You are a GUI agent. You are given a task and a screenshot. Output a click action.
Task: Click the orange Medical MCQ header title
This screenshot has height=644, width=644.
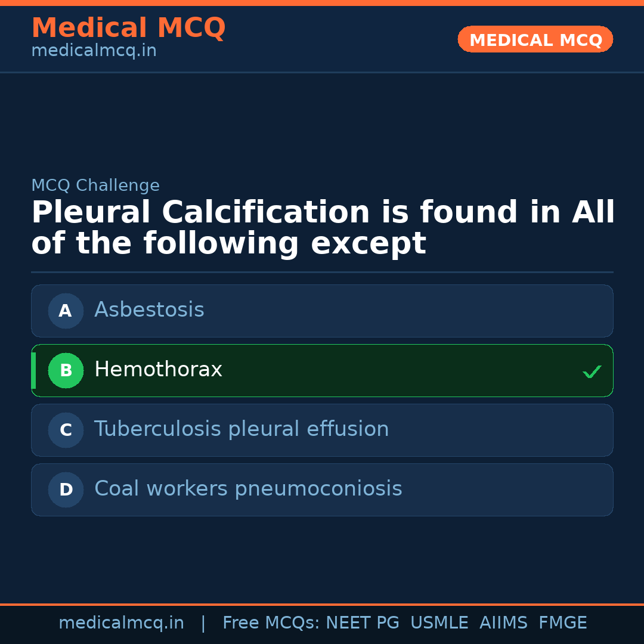128,28
